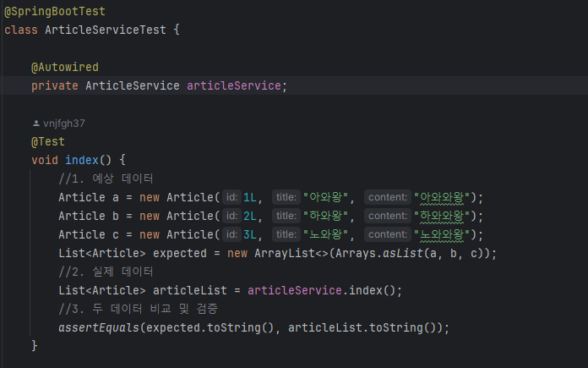Click the @SpringBootTest annotation
Image resolution: width=588 pixels, height=368 pixels.
click(55, 11)
